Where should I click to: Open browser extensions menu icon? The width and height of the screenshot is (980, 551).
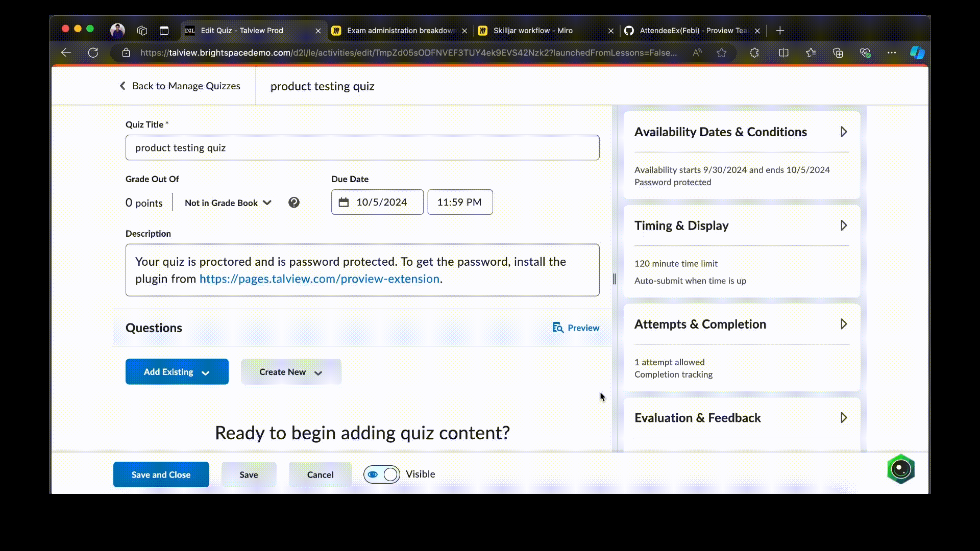(x=754, y=53)
